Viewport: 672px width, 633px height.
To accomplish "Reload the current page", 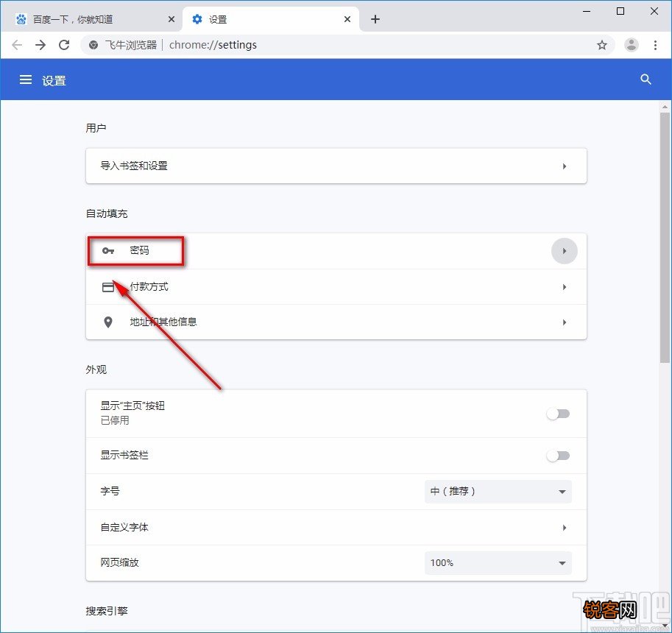I will (x=64, y=45).
